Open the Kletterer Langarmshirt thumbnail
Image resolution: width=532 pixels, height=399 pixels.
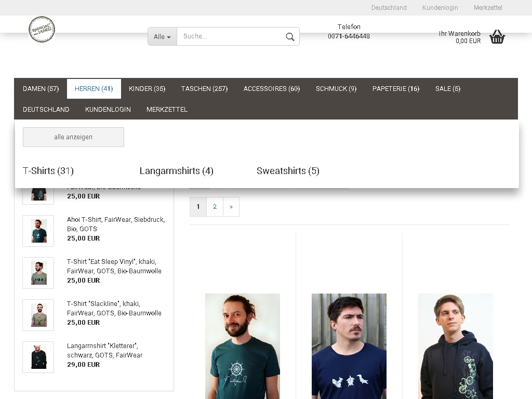pos(38,357)
